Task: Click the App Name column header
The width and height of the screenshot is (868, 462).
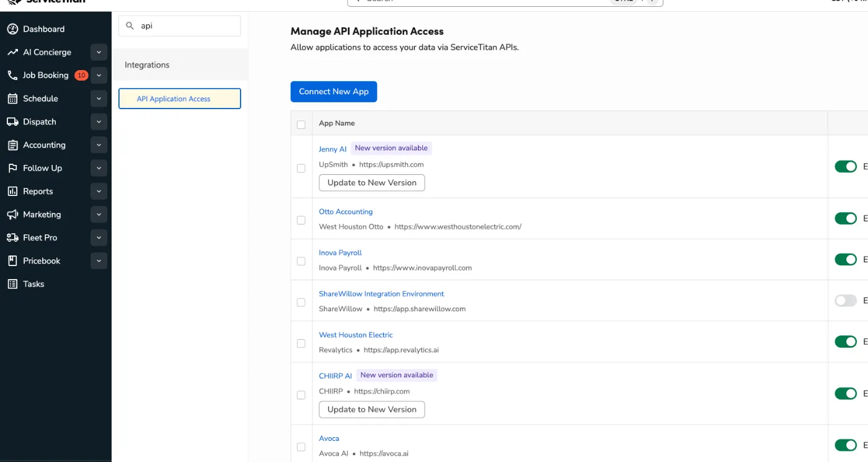Action: pyautogui.click(x=337, y=123)
